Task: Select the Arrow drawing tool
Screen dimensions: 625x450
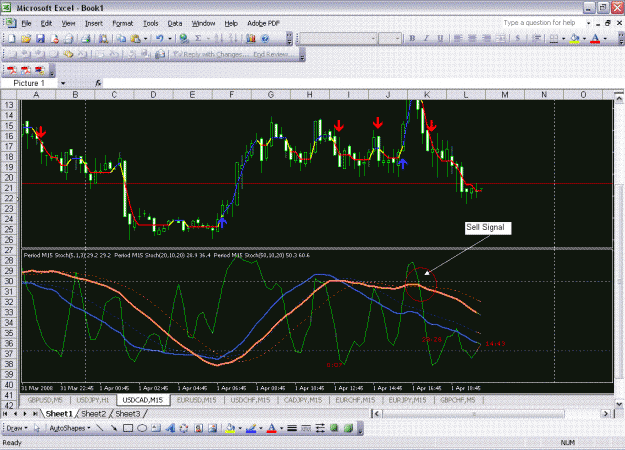Action: tap(114, 428)
